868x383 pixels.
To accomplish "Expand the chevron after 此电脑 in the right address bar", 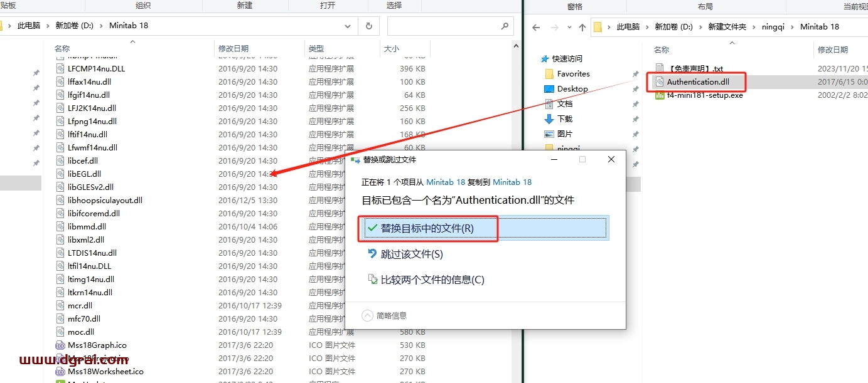I will 647,27.
